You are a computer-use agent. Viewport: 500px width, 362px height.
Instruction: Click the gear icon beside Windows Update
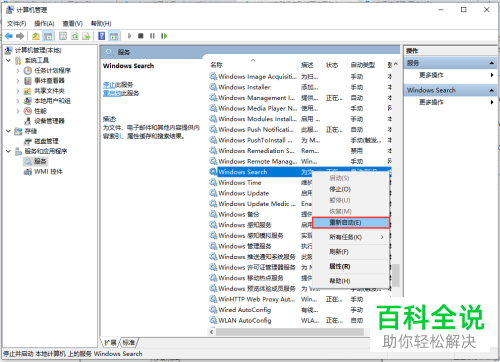tap(213, 193)
